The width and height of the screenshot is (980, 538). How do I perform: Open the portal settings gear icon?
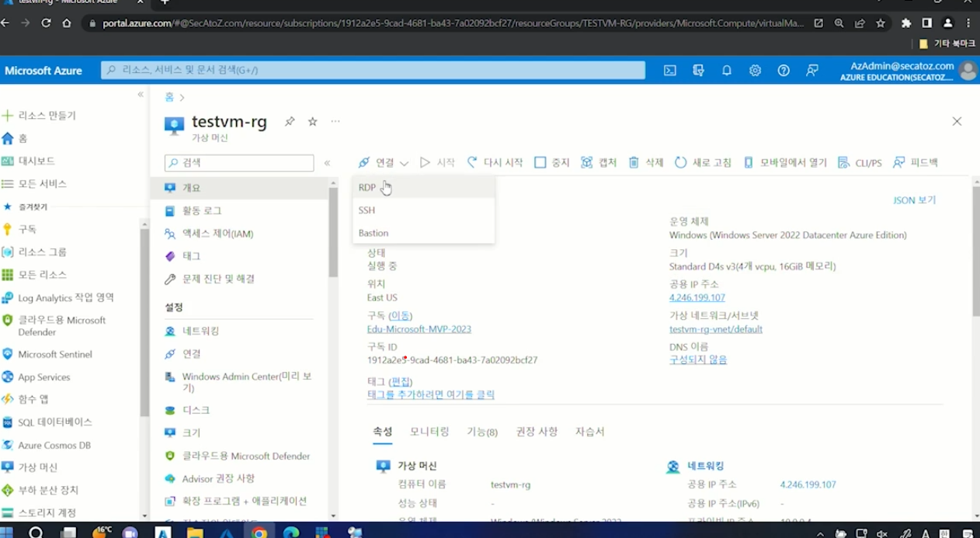(755, 71)
